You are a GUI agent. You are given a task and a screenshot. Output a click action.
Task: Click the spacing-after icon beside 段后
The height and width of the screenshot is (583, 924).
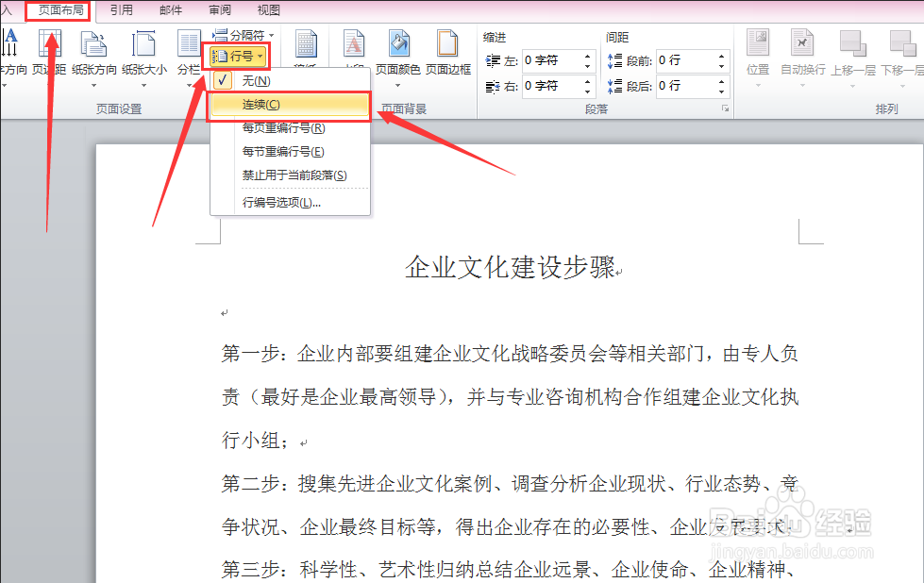coord(614,87)
